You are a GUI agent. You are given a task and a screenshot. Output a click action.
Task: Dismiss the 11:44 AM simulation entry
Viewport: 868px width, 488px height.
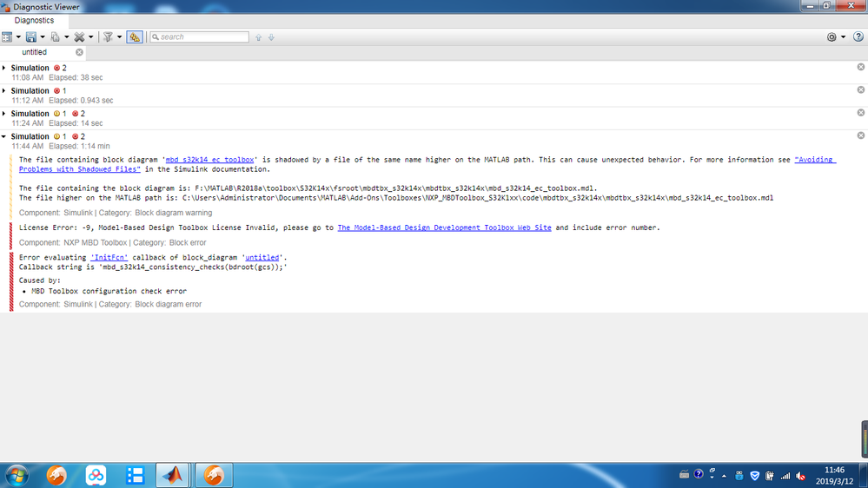(x=861, y=135)
